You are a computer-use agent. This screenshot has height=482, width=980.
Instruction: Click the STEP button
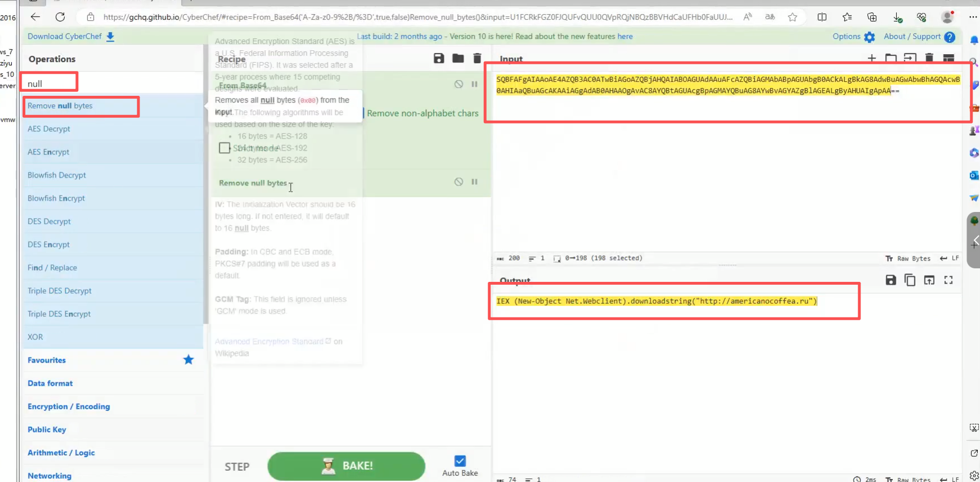point(237,467)
